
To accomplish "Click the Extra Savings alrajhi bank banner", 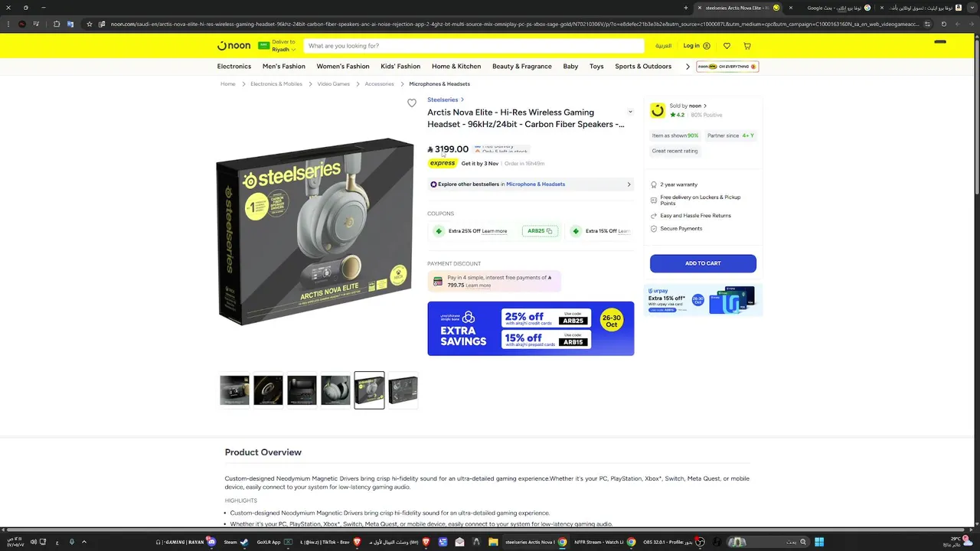I will [x=531, y=328].
